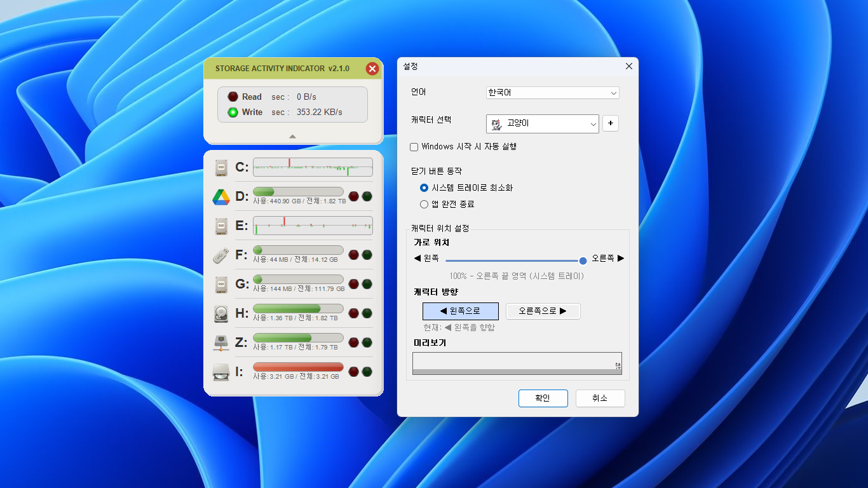The width and height of the screenshot is (868, 488).
Task: Click the red read LED on drive Z:
Action: pyautogui.click(x=354, y=342)
